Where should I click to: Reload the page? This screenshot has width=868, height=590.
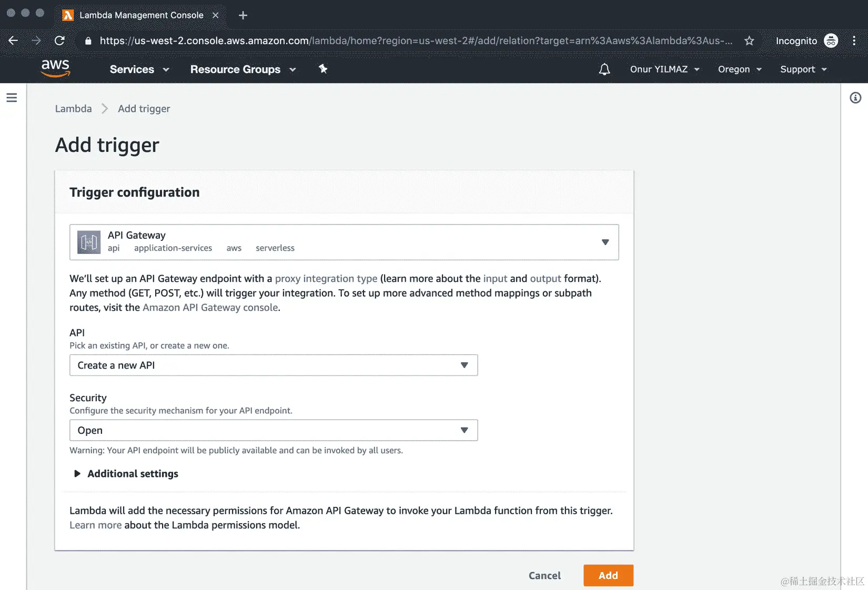59,40
